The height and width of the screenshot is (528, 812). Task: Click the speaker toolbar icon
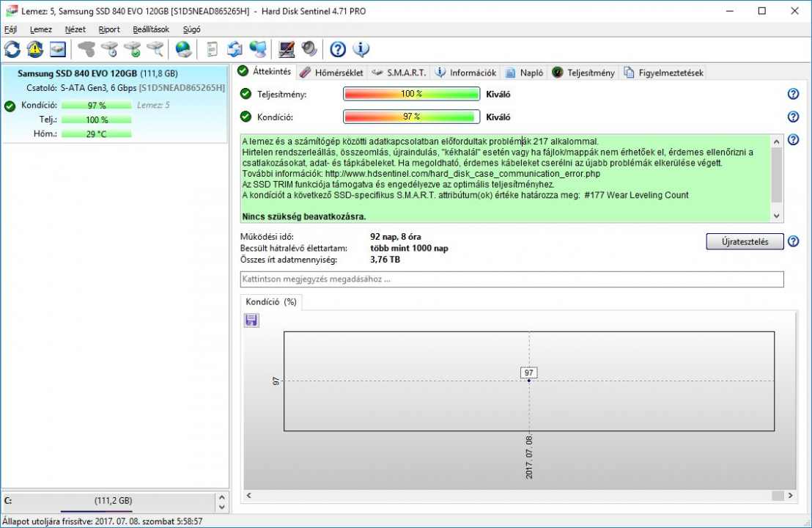(x=309, y=49)
